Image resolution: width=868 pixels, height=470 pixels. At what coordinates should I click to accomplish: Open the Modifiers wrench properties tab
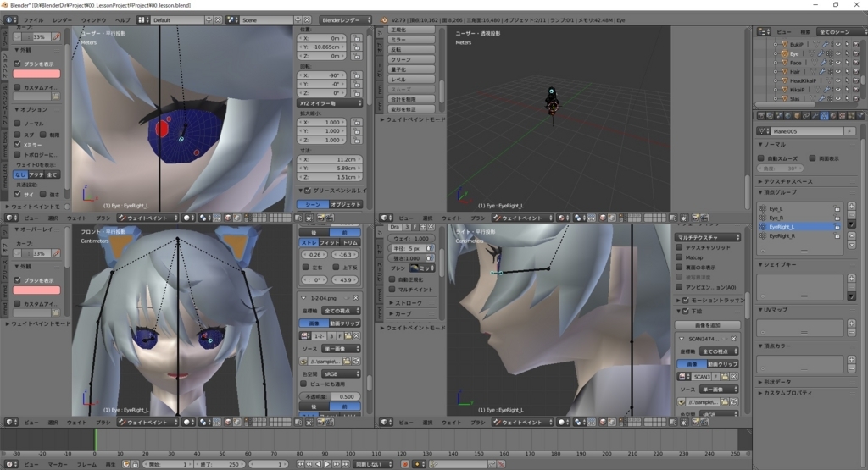tap(815, 115)
